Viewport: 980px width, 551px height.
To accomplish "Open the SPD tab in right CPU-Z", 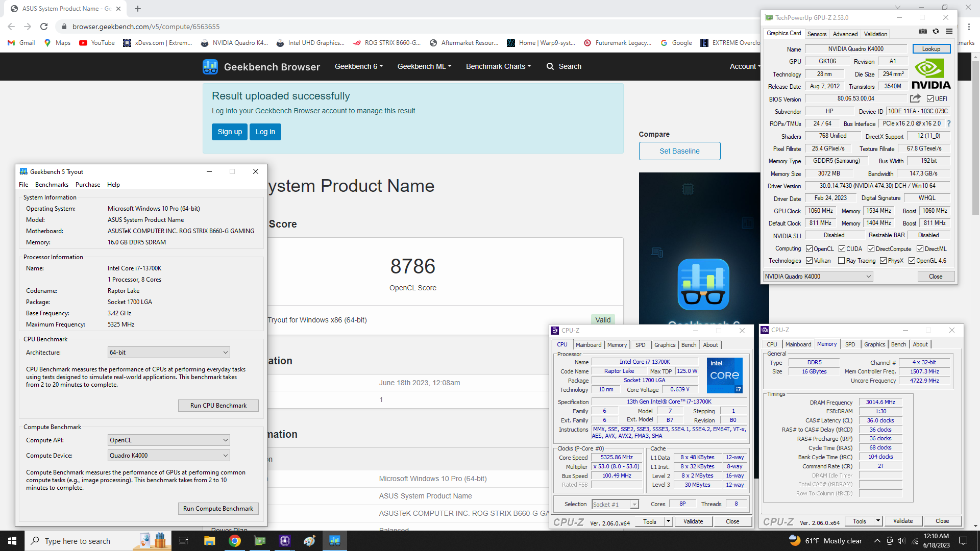I will point(850,344).
